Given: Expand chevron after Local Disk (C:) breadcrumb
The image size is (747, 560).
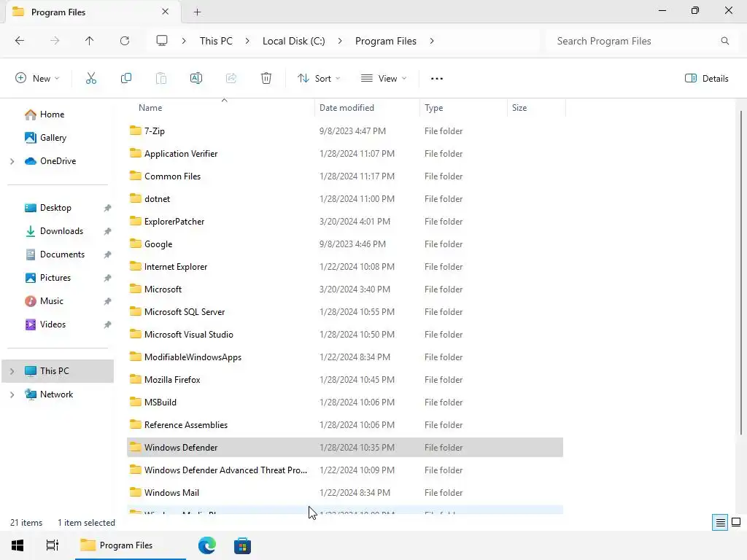Looking at the screenshot, I should [340, 41].
